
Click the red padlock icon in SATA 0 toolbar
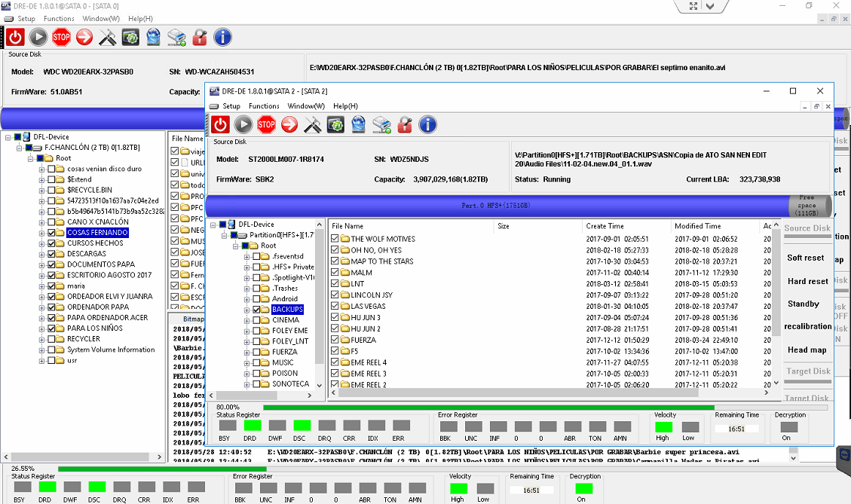click(200, 38)
